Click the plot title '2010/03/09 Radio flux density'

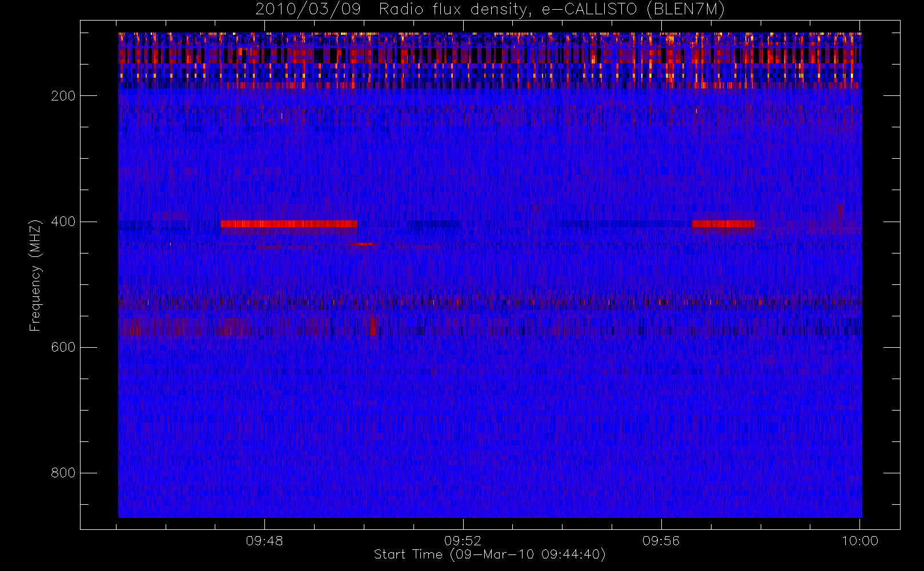coord(489,10)
